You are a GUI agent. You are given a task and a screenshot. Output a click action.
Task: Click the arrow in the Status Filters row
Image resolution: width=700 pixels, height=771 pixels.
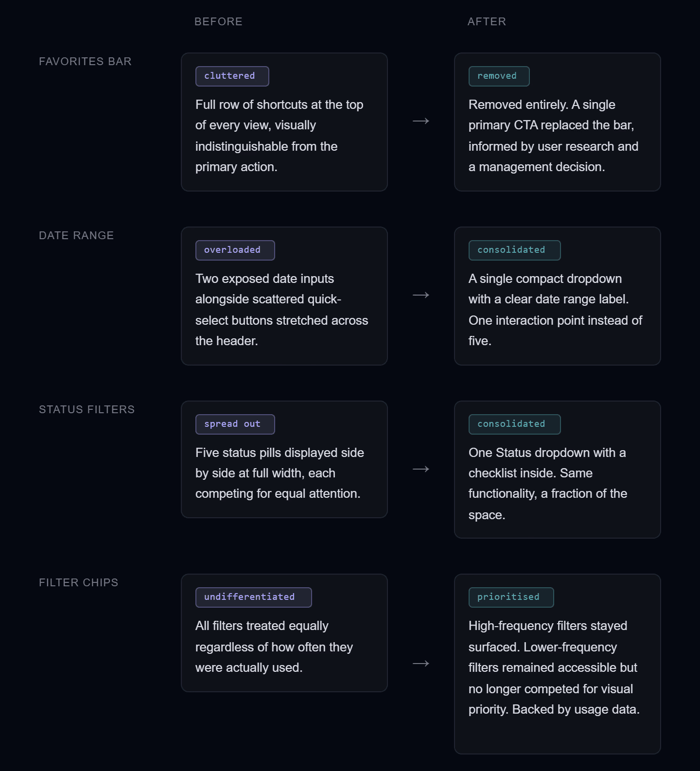tap(421, 469)
